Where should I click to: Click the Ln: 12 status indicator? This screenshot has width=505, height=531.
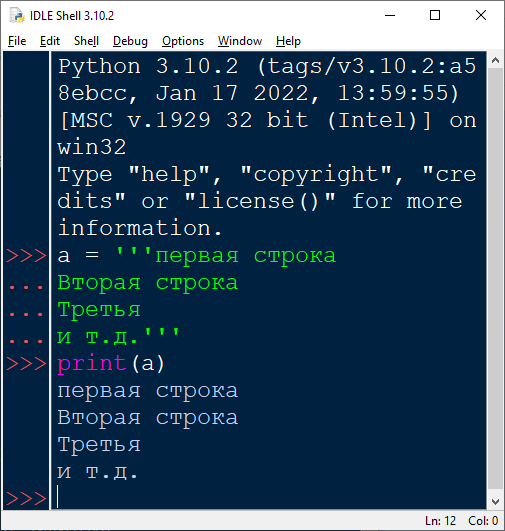(440, 521)
